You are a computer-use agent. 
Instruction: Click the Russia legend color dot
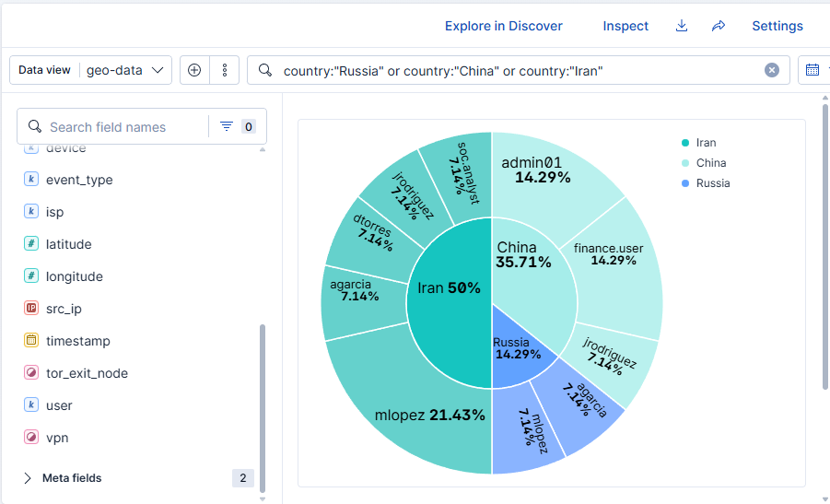point(685,183)
